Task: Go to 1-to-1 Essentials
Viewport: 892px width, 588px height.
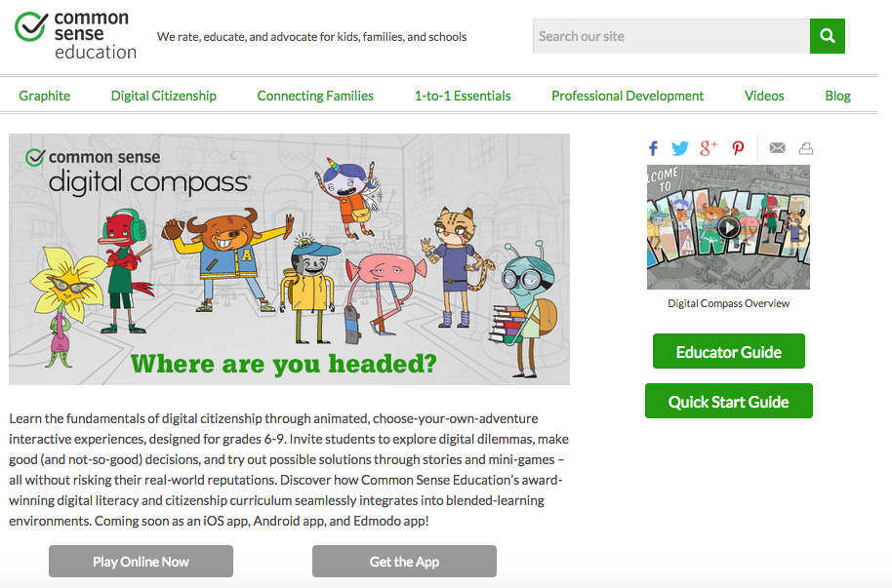Action: coord(460,96)
